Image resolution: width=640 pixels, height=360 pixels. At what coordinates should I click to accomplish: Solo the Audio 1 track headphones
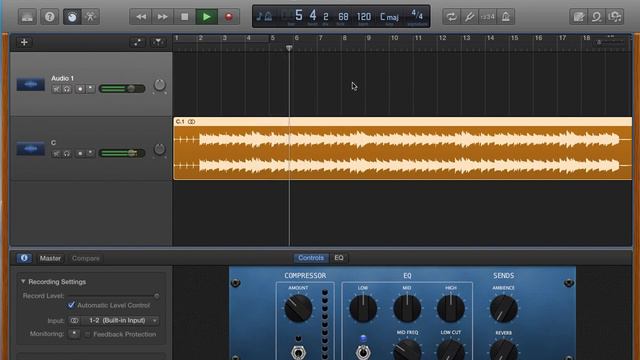[x=67, y=89]
